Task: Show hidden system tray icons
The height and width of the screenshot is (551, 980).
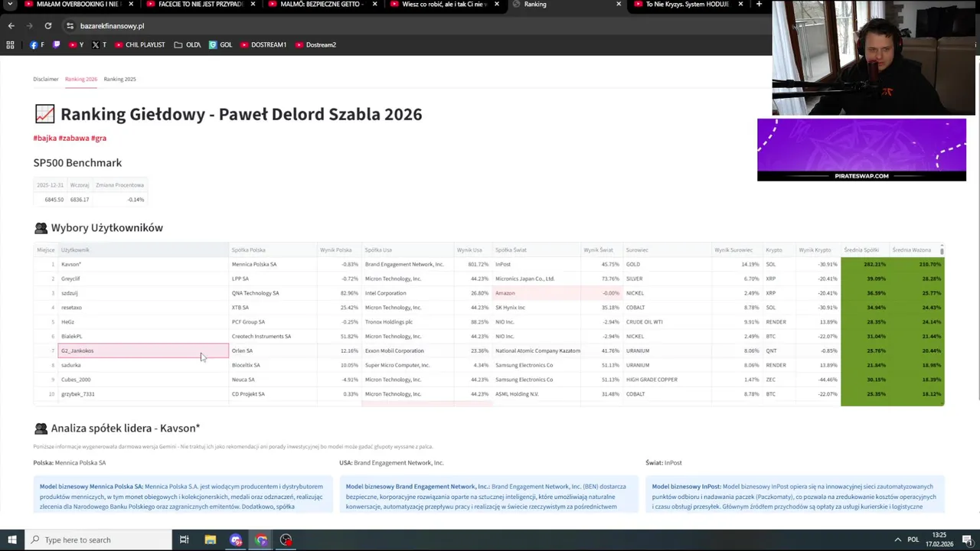Action: pos(897,540)
